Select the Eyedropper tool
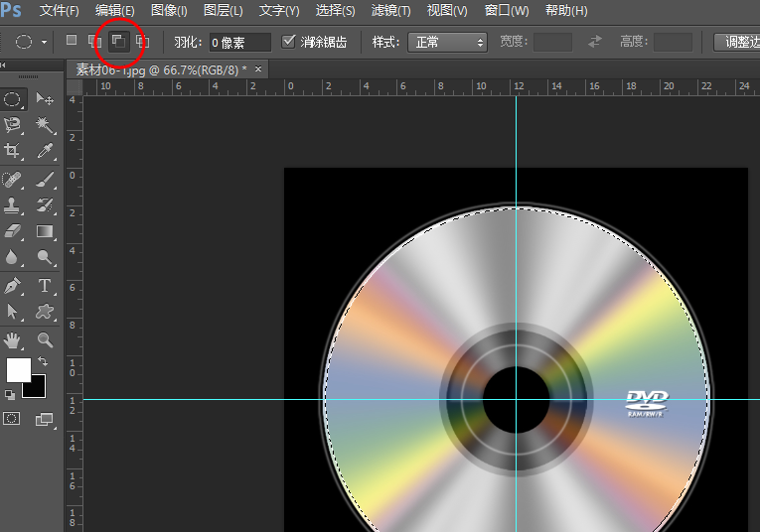760x532 pixels. (x=45, y=151)
